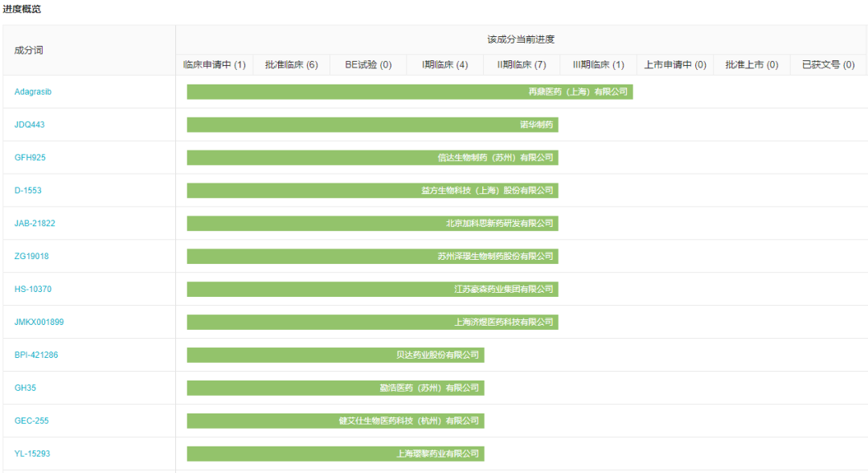
Task: Select the 勤浩医药（苏州）有限公司 progress bar
Action: 335,388
